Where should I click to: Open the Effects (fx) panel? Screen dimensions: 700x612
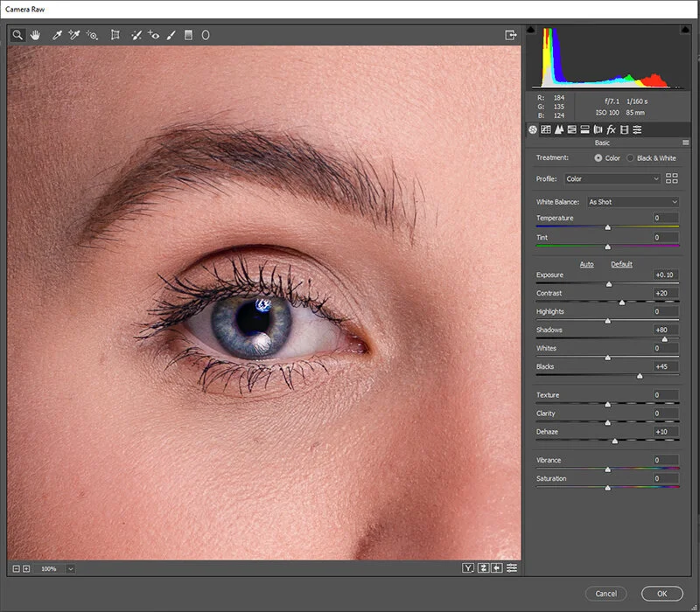pyautogui.click(x=610, y=129)
